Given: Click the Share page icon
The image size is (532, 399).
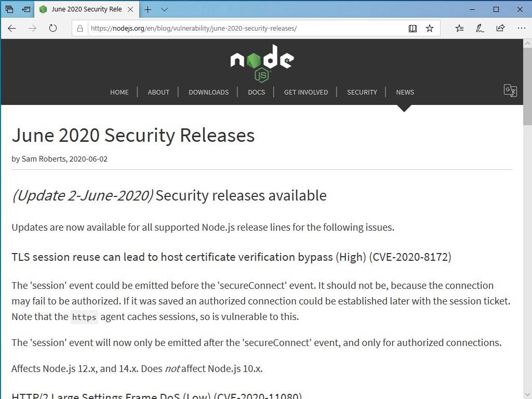Looking at the screenshot, I should pos(500,29).
